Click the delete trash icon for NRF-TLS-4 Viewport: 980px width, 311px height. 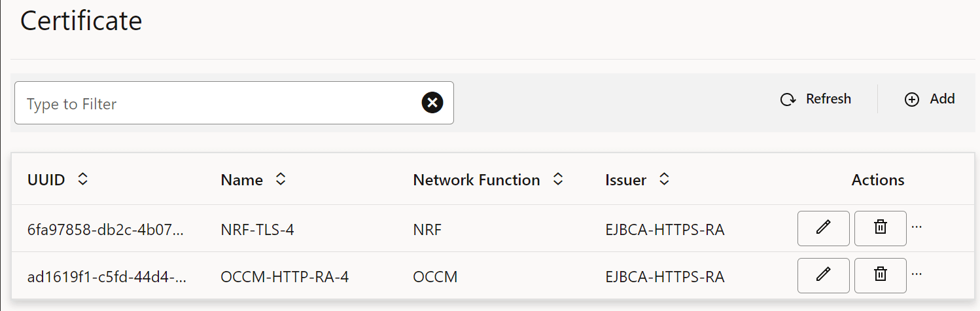(x=881, y=228)
